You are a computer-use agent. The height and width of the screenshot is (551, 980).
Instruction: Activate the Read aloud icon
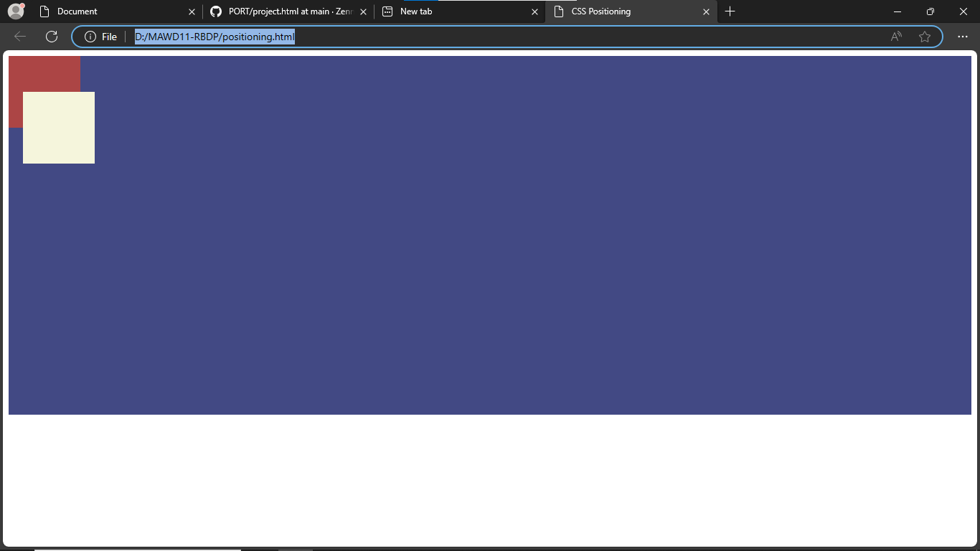(896, 37)
